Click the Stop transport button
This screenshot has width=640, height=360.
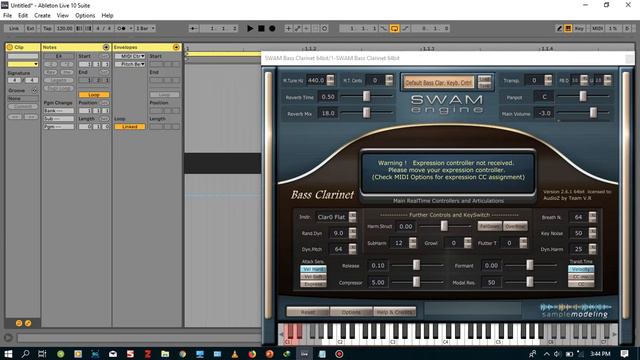[261, 29]
